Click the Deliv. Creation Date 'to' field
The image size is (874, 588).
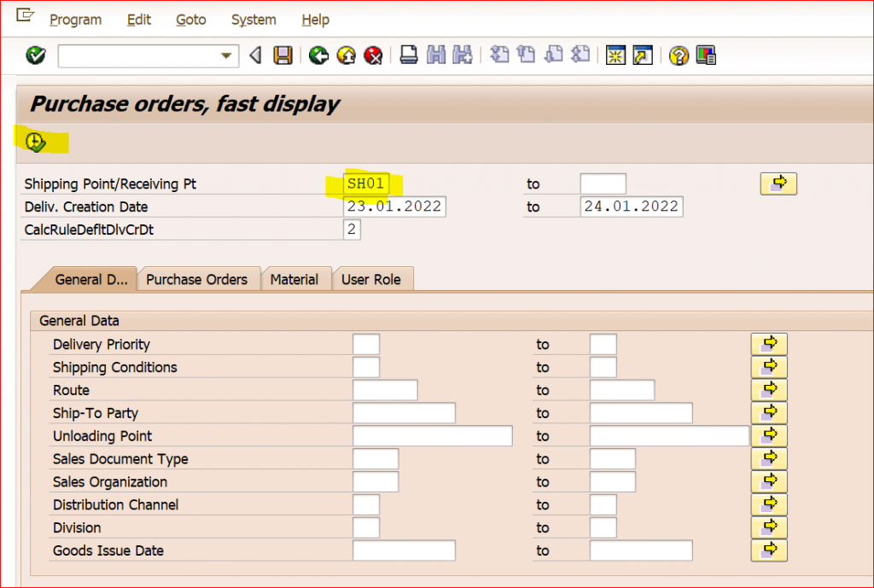tap(632, 207)
